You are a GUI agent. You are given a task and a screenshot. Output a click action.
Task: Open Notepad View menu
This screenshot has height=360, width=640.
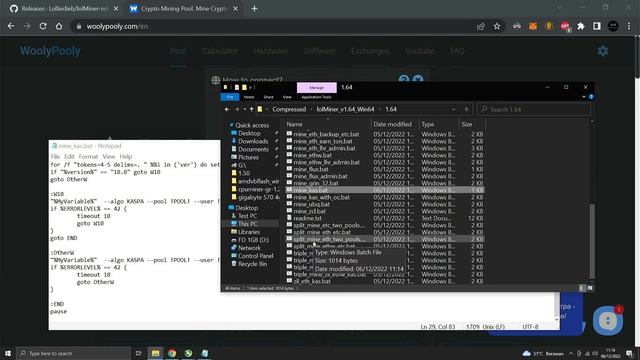[x=109, y=156]
